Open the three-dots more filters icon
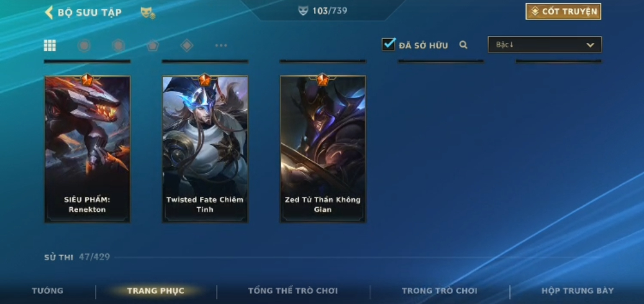The height and width of the screenshot is (304, 644). pos(221,45)
